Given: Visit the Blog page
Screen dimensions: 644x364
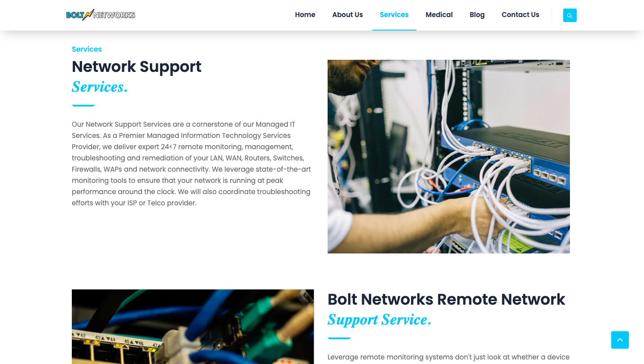Looking at the screenshot, I should pos(477,15).
